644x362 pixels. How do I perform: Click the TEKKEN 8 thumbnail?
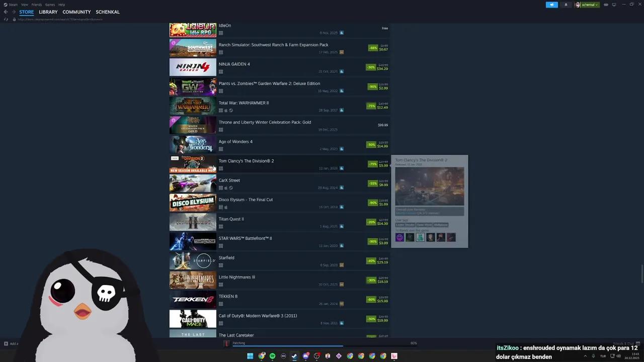click(193, 300)
